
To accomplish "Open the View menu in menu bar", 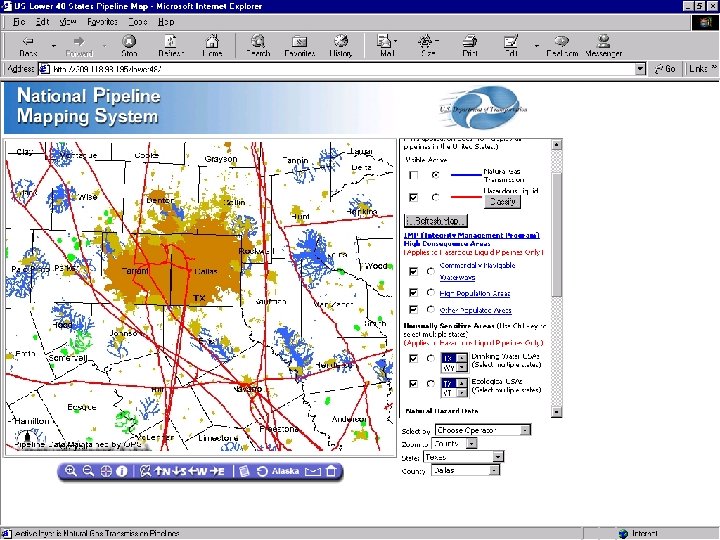I will [x=68, y=21].
